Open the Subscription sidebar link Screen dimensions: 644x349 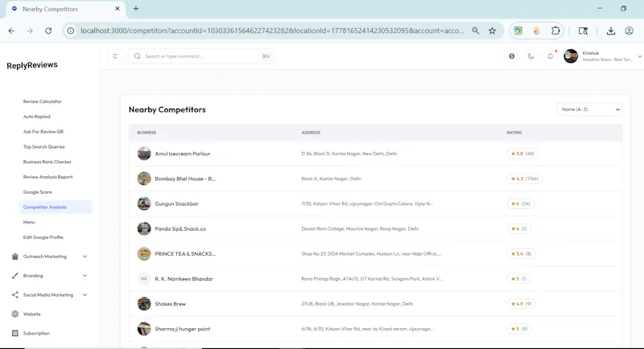tap(36, 334)
